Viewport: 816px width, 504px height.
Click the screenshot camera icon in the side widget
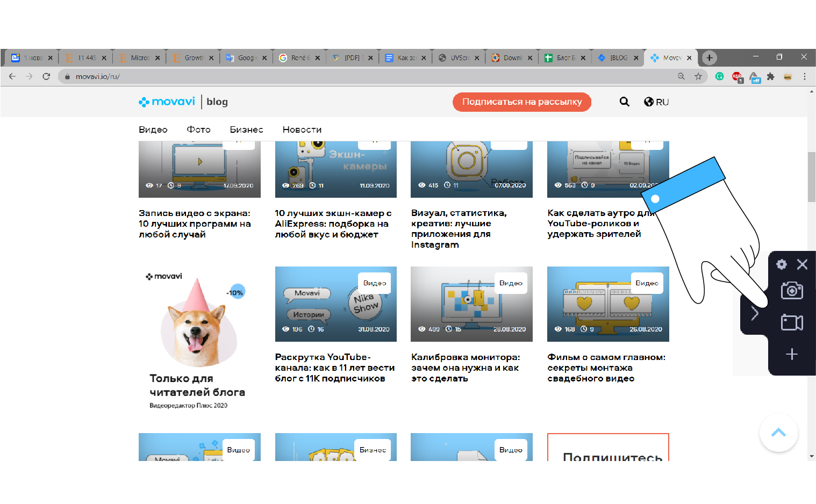point(791,291)
